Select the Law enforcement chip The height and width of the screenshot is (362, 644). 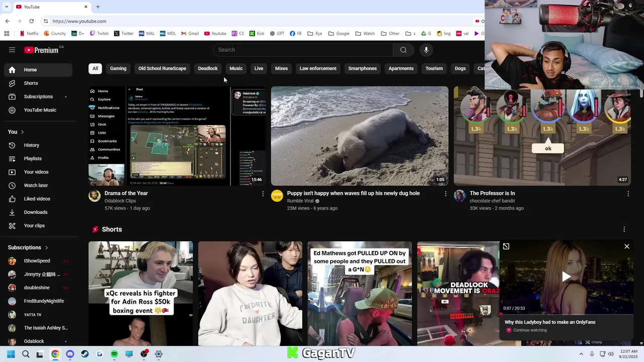[318, 68]
